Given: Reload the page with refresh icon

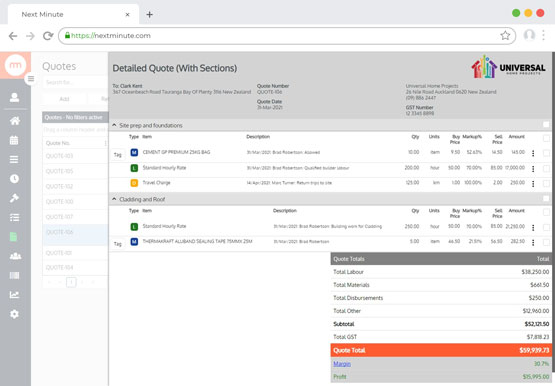Looking at the screenshot, I should pos(48,36).
